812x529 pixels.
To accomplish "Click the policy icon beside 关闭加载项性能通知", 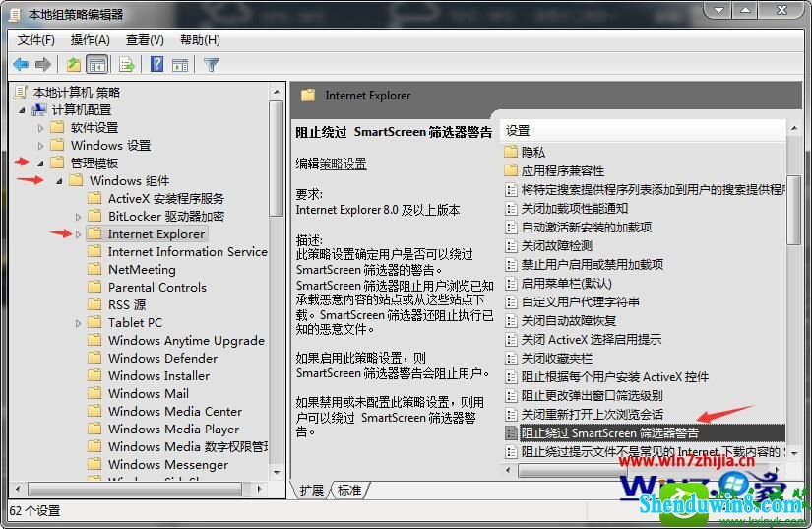I will point(511,208).
